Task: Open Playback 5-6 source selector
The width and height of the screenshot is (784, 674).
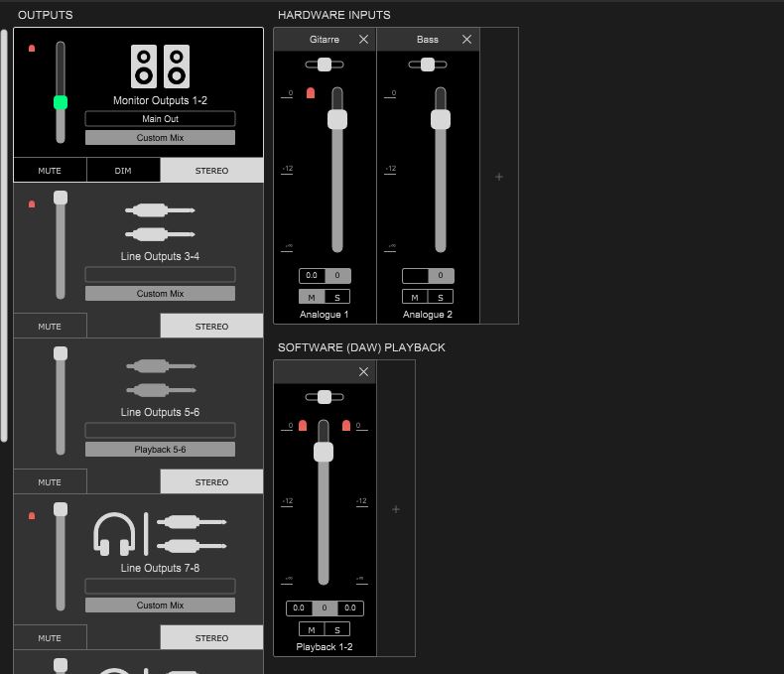Action: pos(160,449)
